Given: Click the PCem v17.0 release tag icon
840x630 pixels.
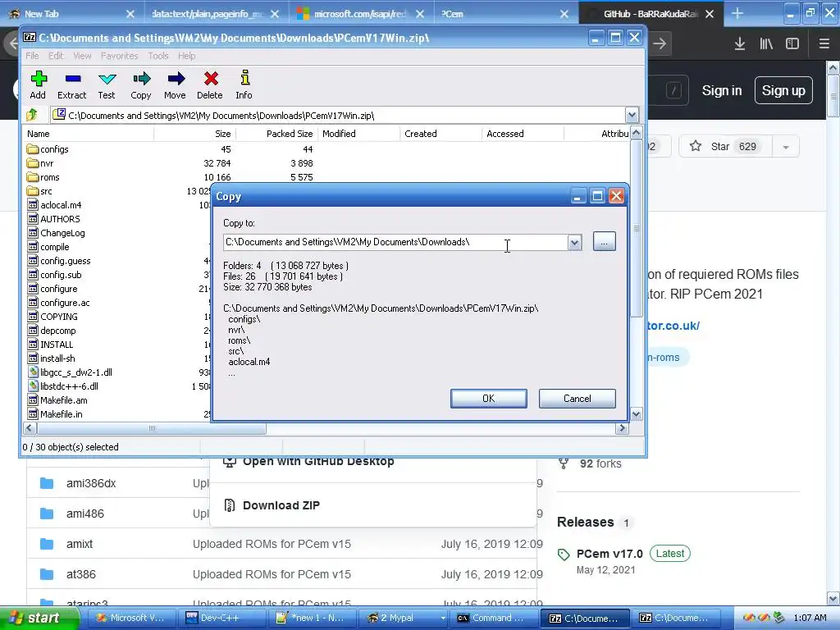Looking at the screenshot, I should (x=564, y=555).
